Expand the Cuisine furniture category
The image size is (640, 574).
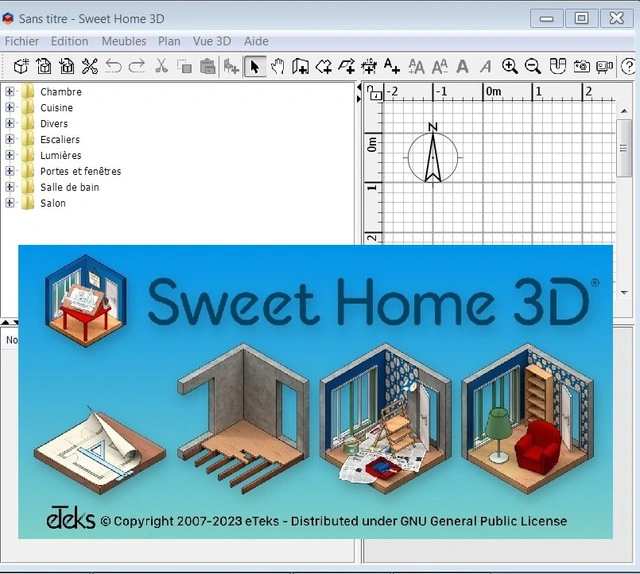click(x=10, y=108)
